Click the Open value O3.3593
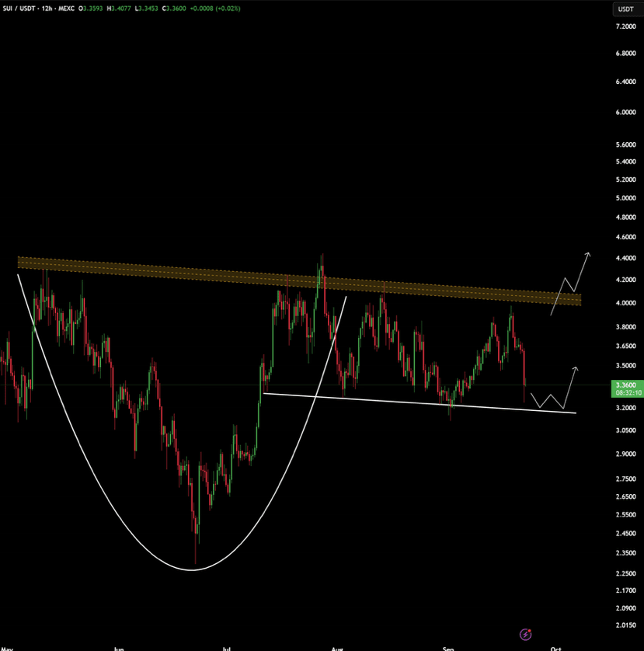This screenshot has width=644, height=651. 91,9
